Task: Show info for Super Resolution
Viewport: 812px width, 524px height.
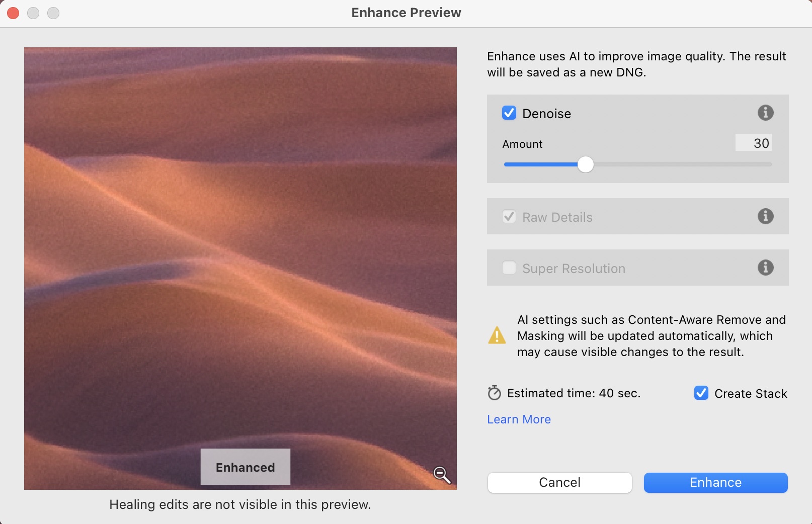Action: (765, 268)
